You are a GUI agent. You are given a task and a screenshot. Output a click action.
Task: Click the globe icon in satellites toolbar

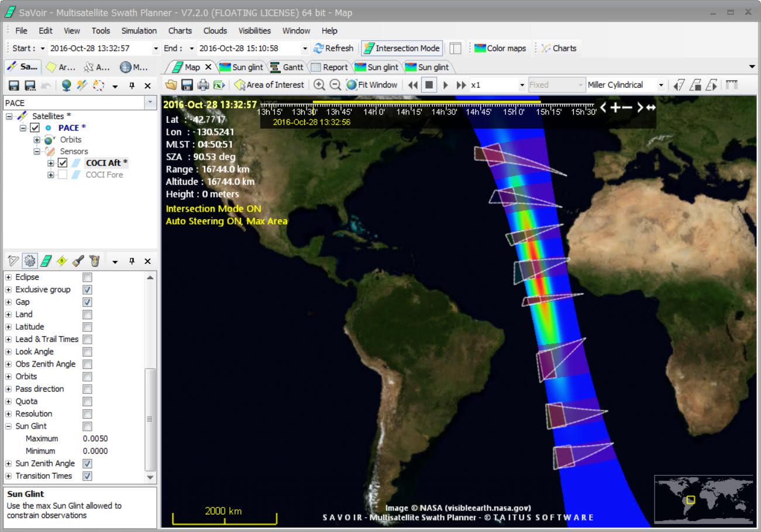click(66, 86)
